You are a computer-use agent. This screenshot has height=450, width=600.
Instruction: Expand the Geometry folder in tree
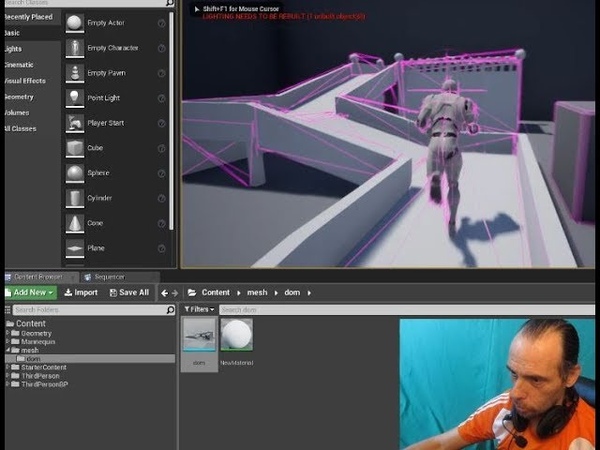7,333
